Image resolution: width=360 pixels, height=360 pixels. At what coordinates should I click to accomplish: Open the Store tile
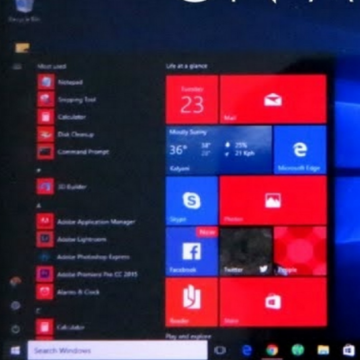pyautogui.click(x=273, y=302)
